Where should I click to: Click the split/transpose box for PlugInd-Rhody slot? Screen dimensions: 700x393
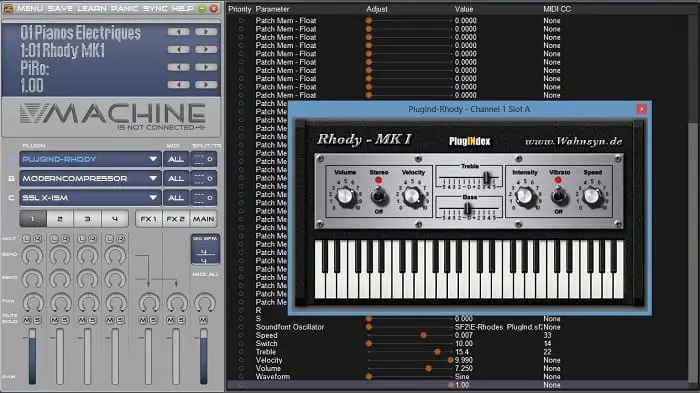[204, 159]
